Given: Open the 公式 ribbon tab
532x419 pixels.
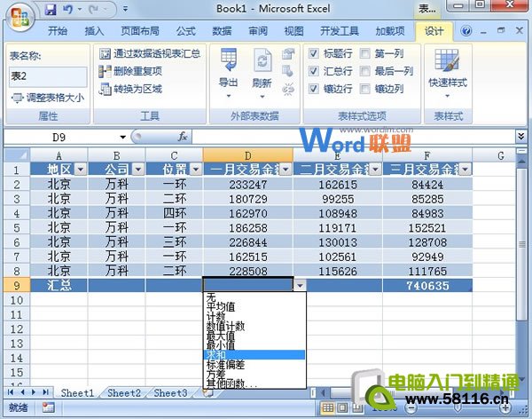Looking at the screenshot, I should coord(185,31).
